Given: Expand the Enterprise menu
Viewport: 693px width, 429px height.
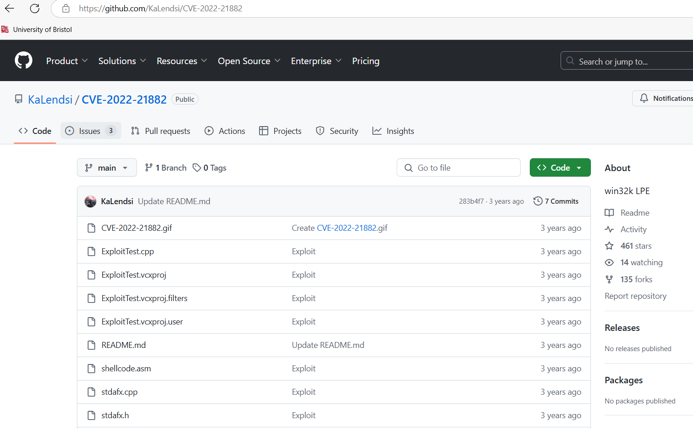Looking at the screenshot, I should (316, 61).
